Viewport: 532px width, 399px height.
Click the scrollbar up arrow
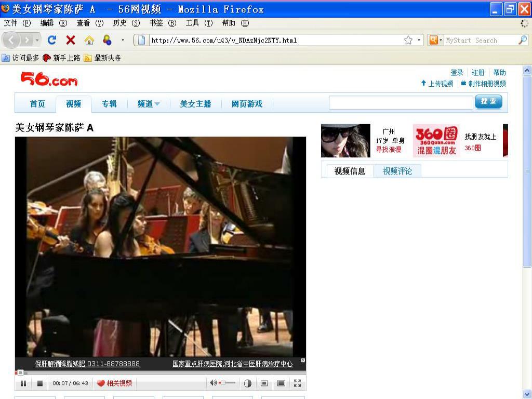[x=527, y=71]
